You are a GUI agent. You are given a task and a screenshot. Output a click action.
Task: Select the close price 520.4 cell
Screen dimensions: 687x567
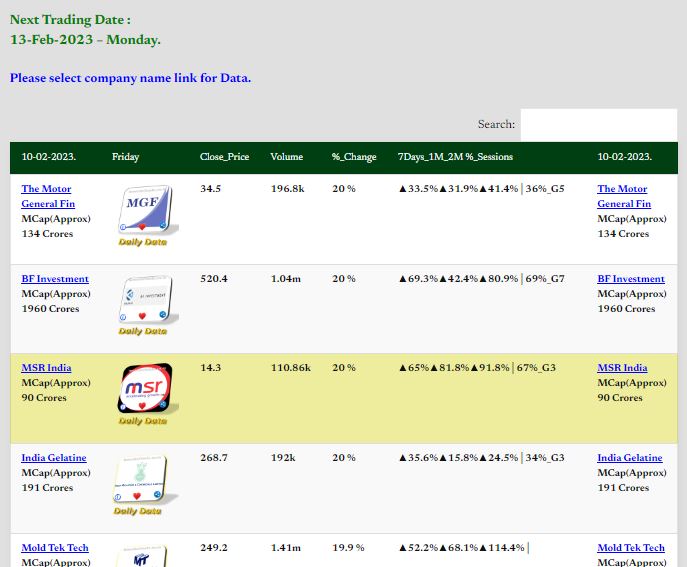click(x=214, y=279)
